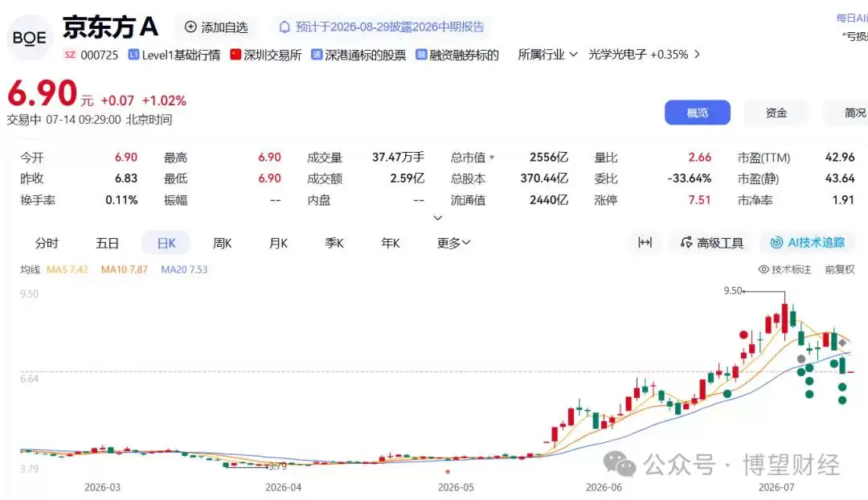This screenshot has width=868, height=500.
Task: Click the BOE company logo
Action: tap(30, 38)
